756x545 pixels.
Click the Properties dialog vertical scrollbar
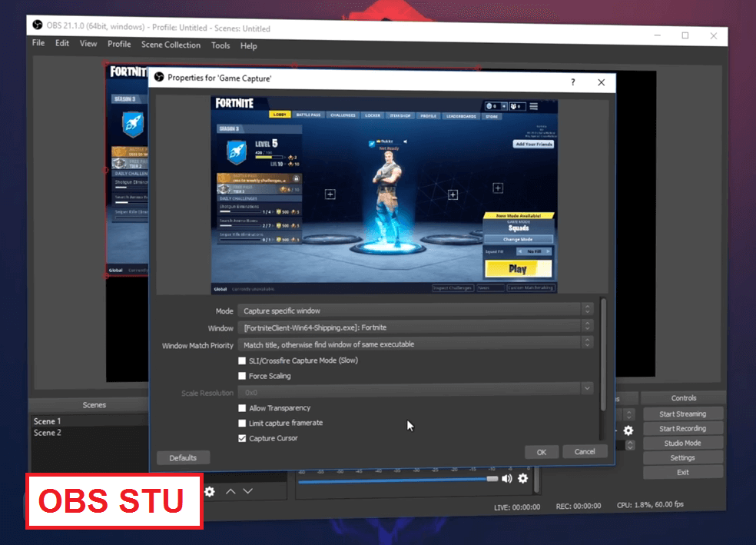(x=603, y=354)
